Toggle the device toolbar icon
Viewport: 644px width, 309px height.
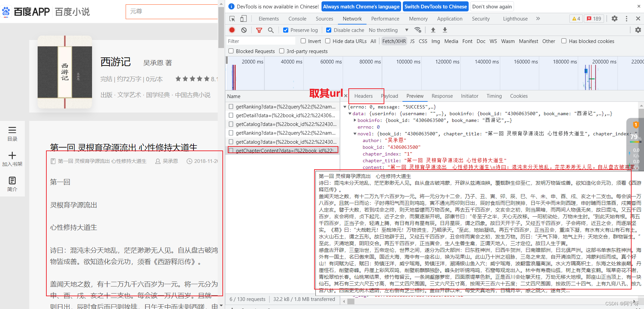point(244,19)
